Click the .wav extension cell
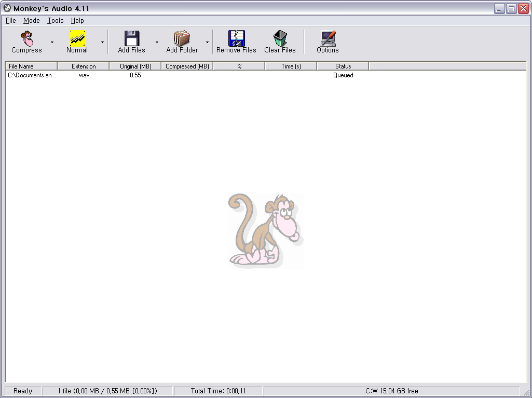The image size is (532, 398). click(x=84, y=75)
